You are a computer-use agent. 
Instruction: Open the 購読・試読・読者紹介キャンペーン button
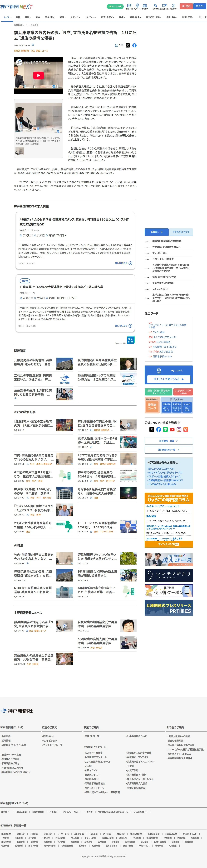[x=159, y=392]
